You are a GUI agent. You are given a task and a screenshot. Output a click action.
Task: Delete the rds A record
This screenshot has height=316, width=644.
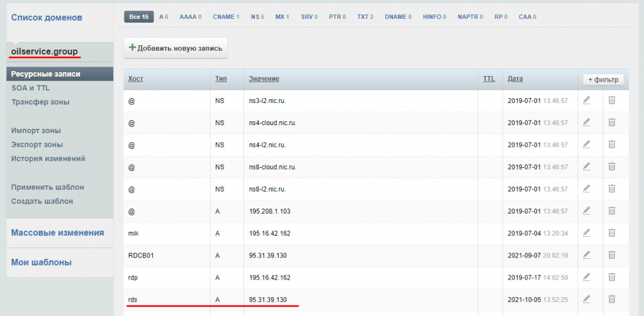[611, 299]
